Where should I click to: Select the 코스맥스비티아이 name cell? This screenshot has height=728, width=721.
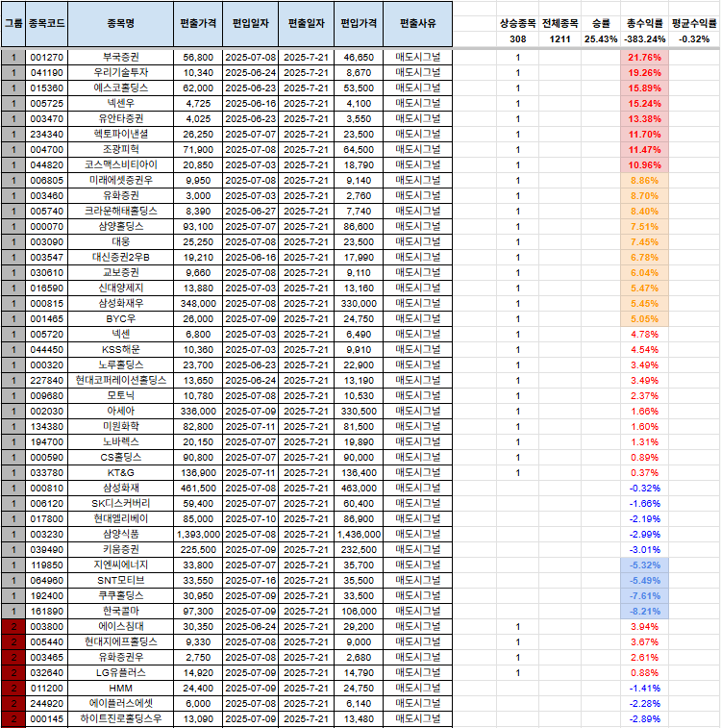(x=120, y=164)
